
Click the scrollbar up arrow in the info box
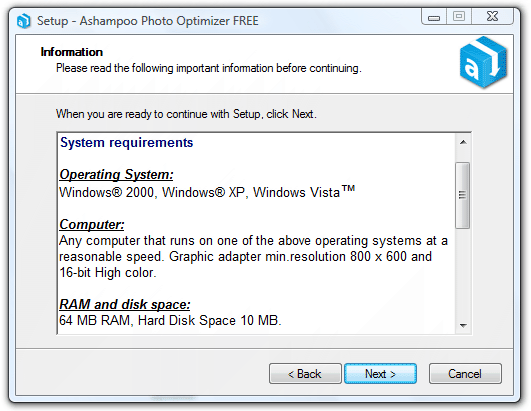pyautogui.click(x=463, y=143)
